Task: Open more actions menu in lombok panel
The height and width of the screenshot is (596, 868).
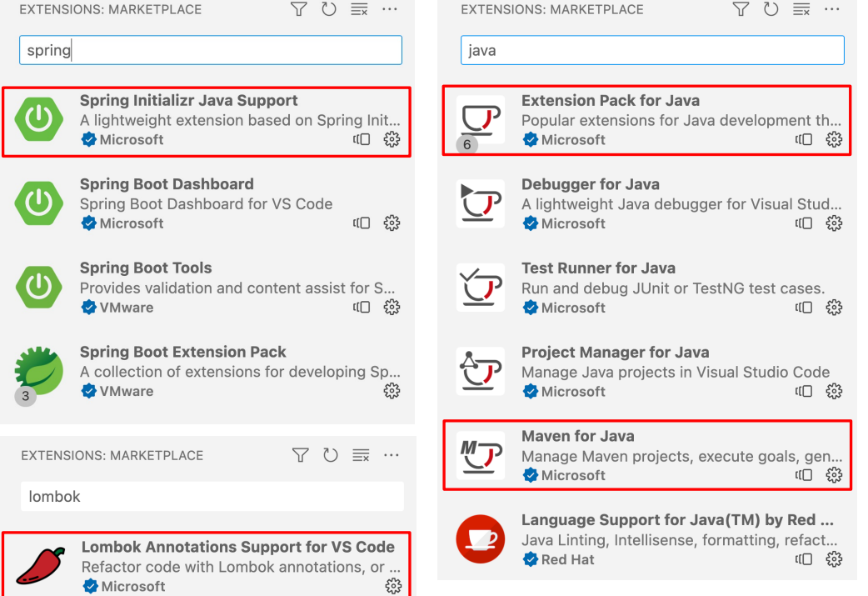Action: [392, 455]
